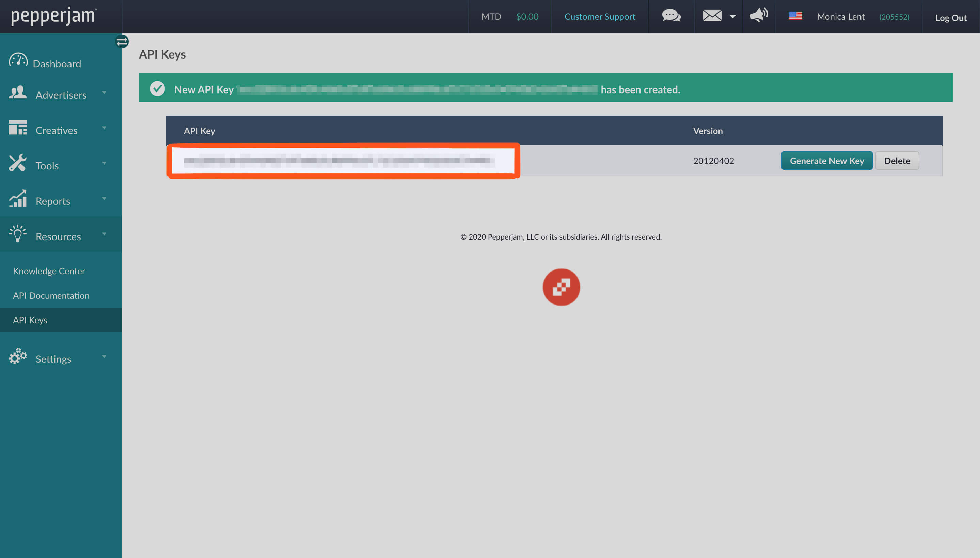
Task: Click the Version column header
Action: coord(708,131)
